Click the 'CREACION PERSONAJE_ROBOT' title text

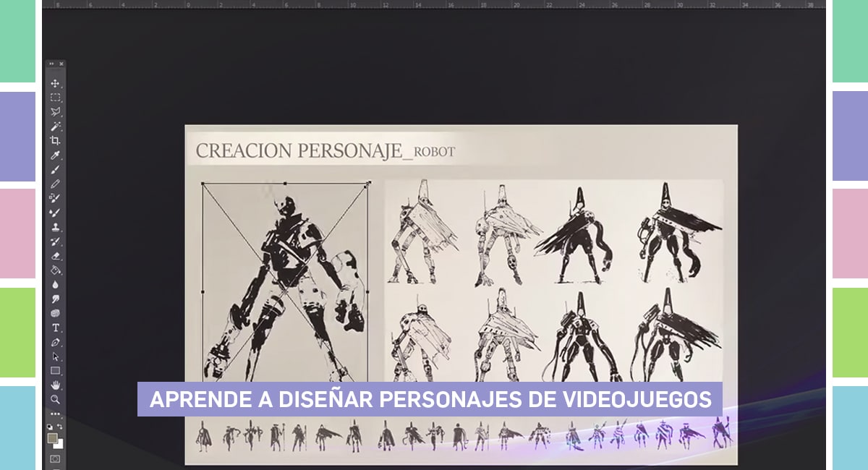click(x=325, y=151)
